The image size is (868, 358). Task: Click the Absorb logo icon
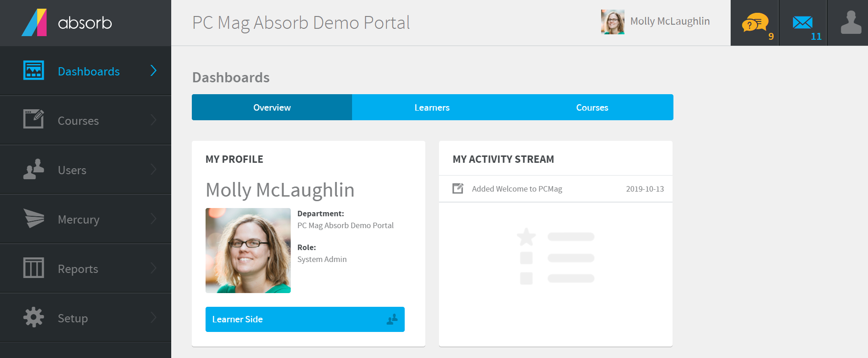(34, 22)
